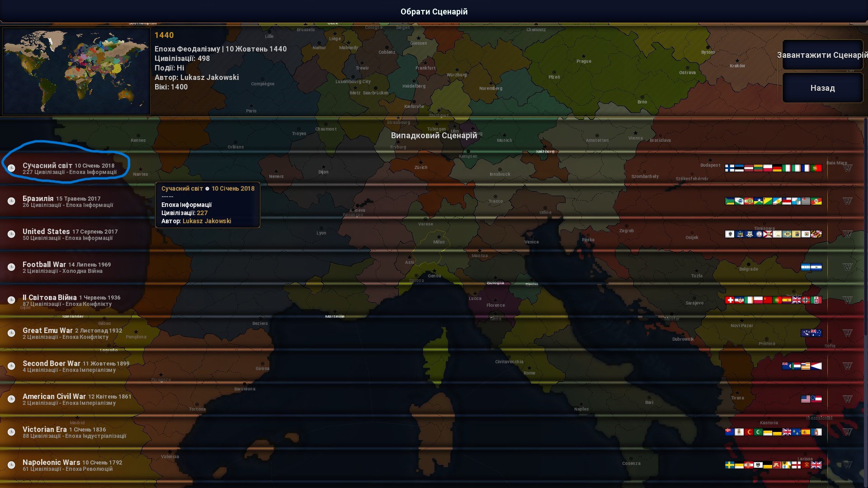Click the world map preview thumbnail
Screen dimensions: 868x488
click(76, 71)
